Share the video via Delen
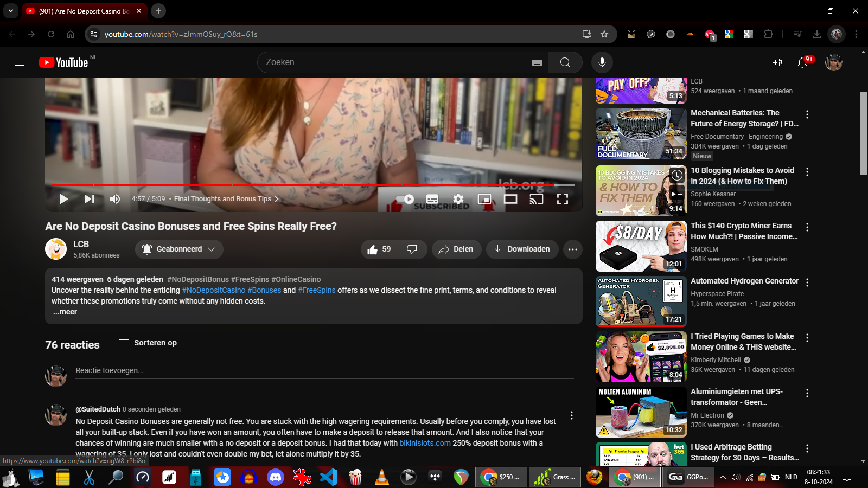868x488 pixels. [456, 249]
